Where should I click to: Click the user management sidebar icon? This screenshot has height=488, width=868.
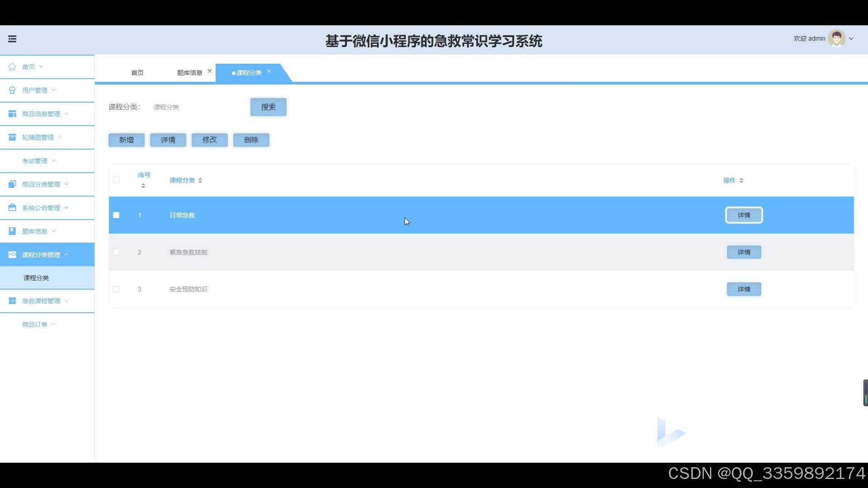tap(12, 90)
